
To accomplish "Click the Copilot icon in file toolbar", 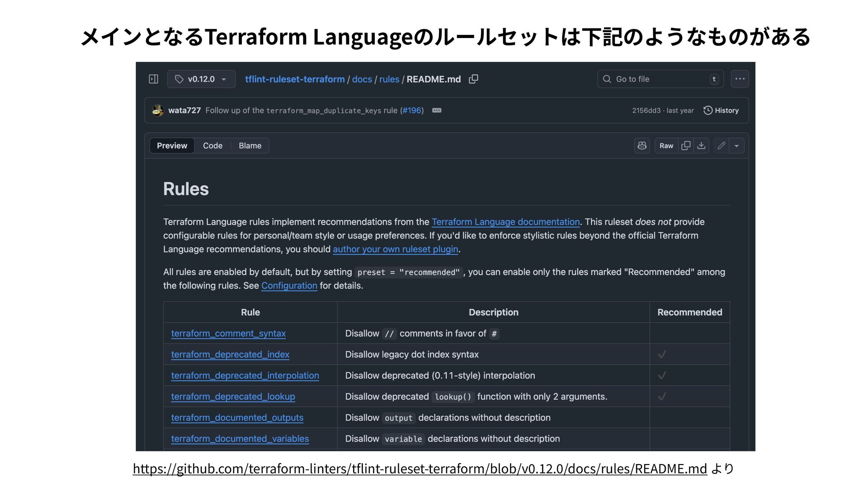I will [x=642, y=145].
